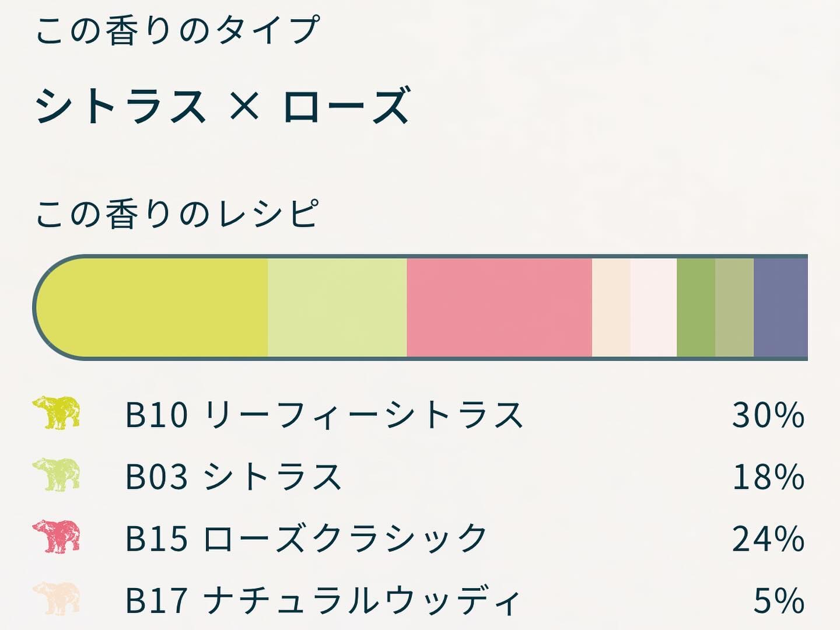The width and height of the screenshot is (840, 630).
Task: Click the シトラス × ローズ heading
Action: pos(223,105)
